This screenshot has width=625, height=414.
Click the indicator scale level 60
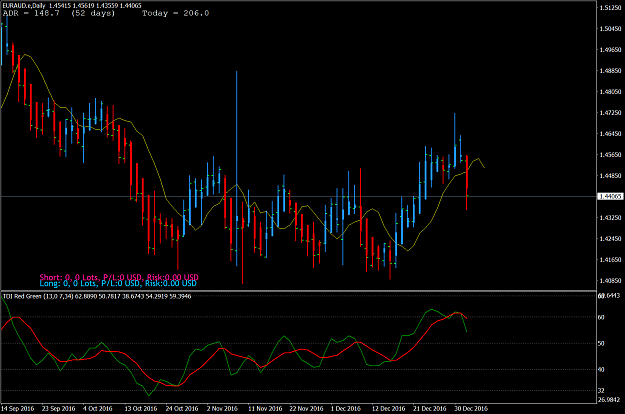click(601, 317)
